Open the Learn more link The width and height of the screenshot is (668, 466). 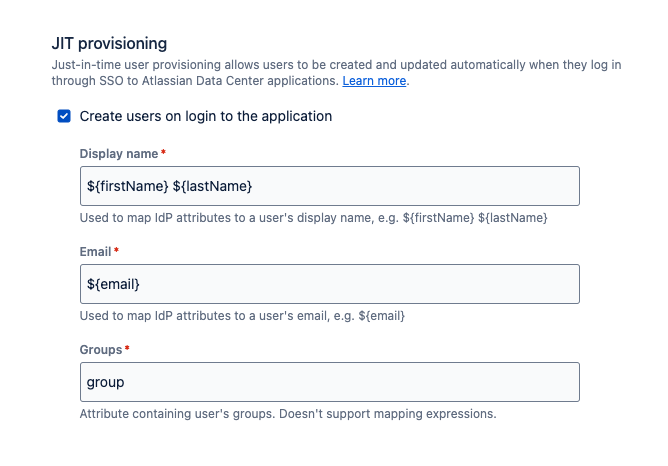pyautogui.click(x=374, y=80)
